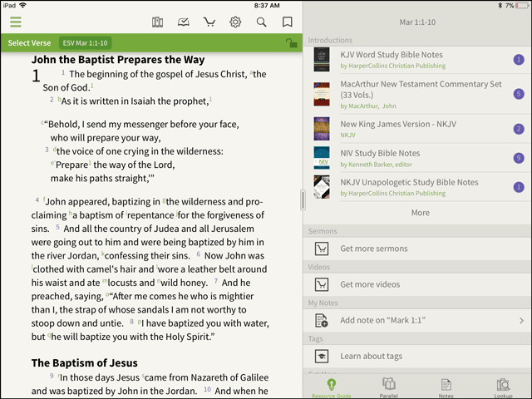This screenshot has height=399, width=532.
Task: Tap KJV Word Study Bible cover thumbnail
Action: 322,59
